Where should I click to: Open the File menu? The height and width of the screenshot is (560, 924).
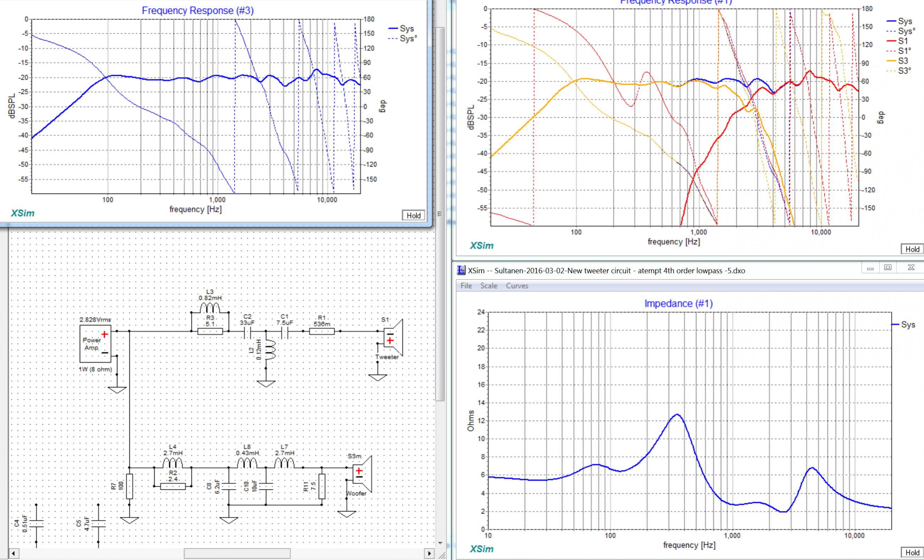tap(466, 285)
